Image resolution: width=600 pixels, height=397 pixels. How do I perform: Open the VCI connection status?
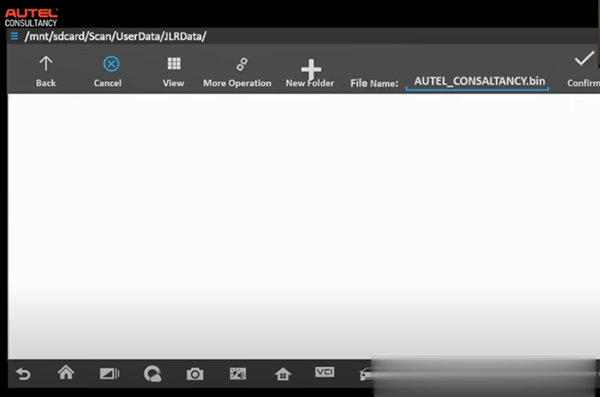point(324,372)
